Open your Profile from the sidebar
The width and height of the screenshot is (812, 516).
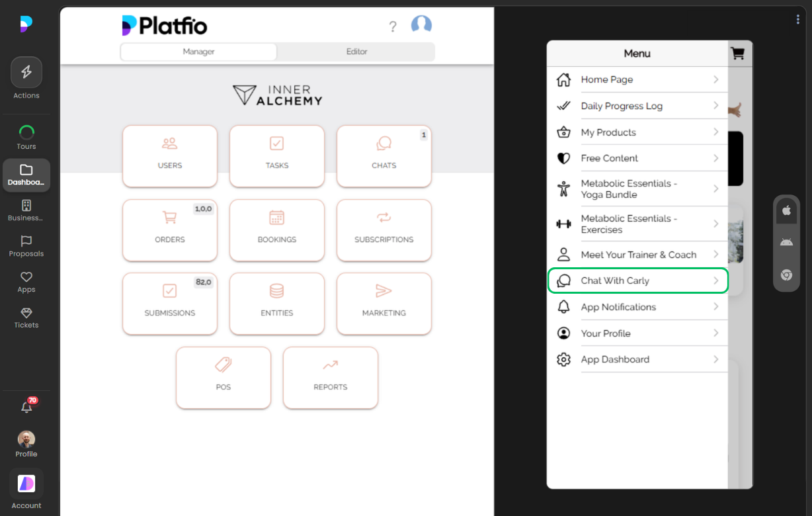click(x=26, y=439)
